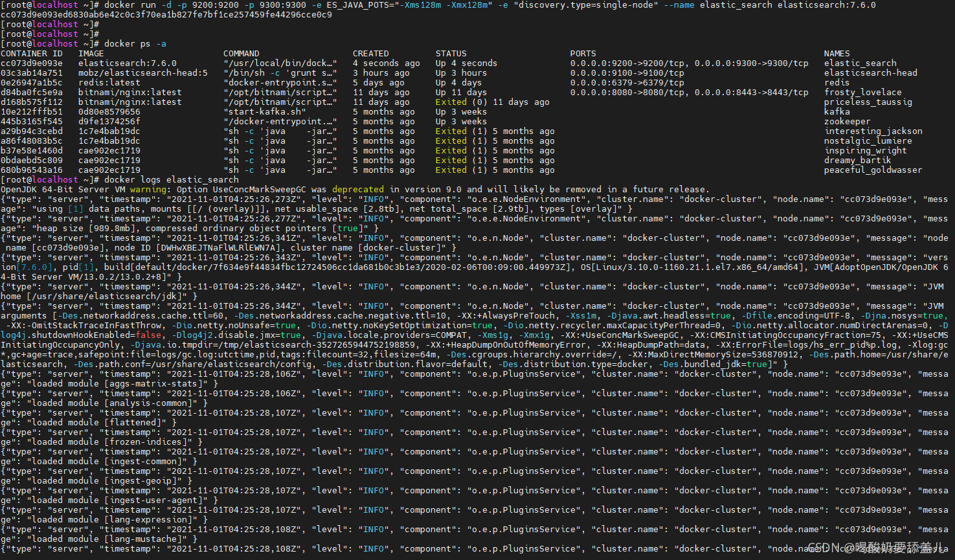Select the kafka container name
Screen dimensions: 955x560
point(837,112)
